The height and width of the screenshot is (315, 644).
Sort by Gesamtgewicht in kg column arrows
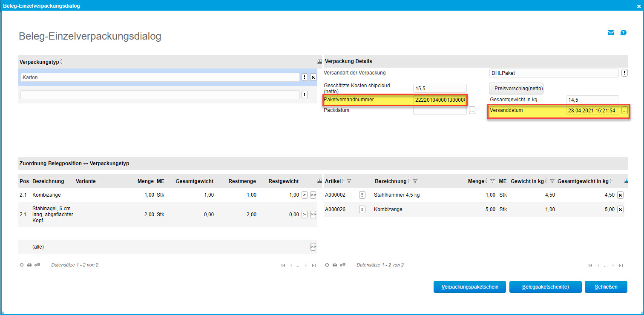pyautogui.click(x=611, y=181)
